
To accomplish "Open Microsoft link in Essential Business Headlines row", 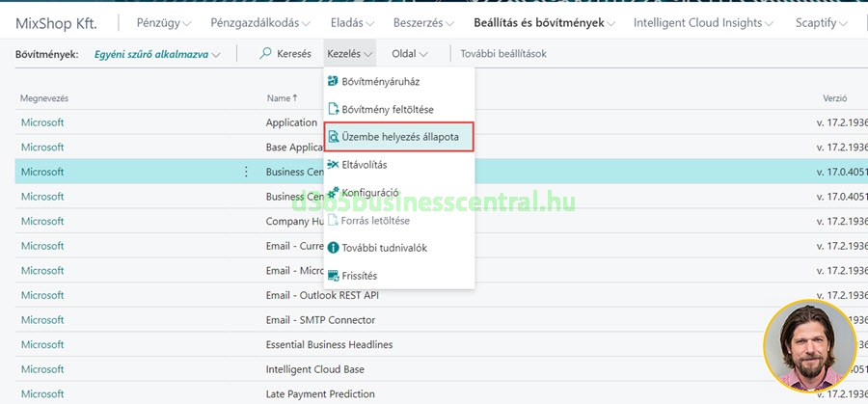I will pyautogui.click(x=42, y=344).
